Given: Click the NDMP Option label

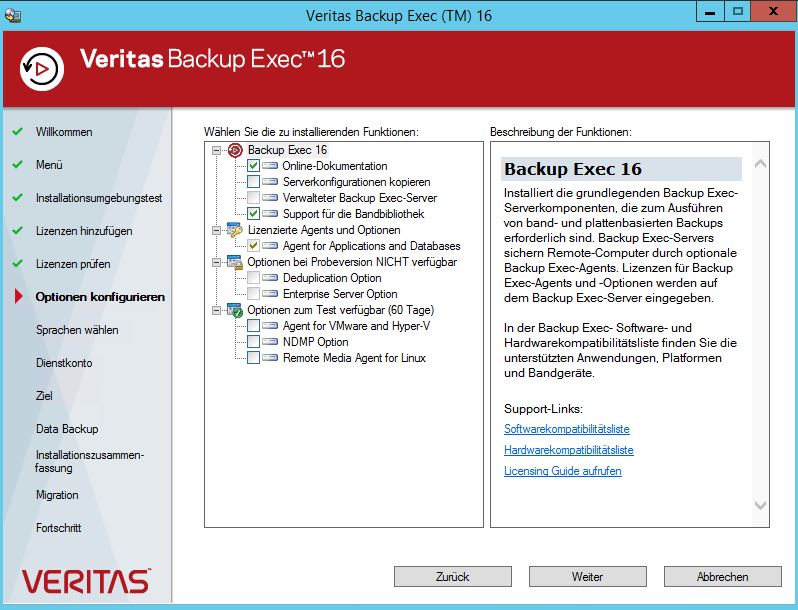Looking at the screenshot, I should coord(316,342).
